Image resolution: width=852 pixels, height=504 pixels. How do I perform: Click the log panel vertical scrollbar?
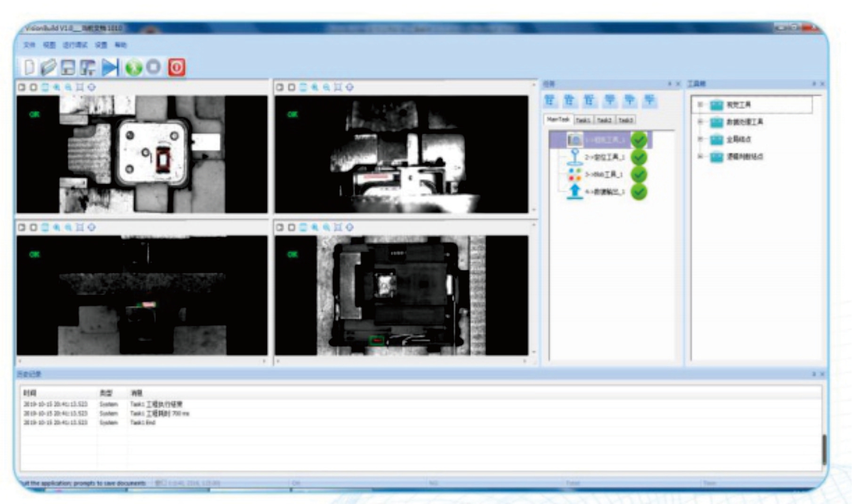tap(824, 449)
